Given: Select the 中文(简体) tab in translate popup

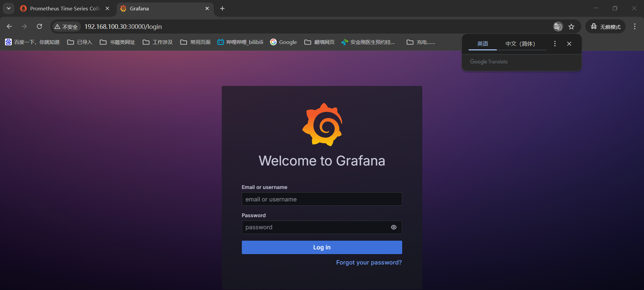Looking at the screenshot, I should point(520,44).
